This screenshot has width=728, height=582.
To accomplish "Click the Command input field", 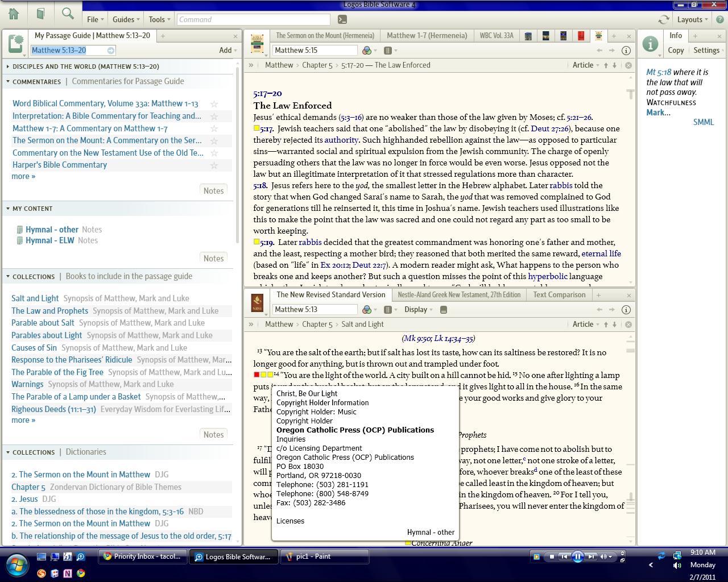I will pyautogui.click(x=255, y=19).
